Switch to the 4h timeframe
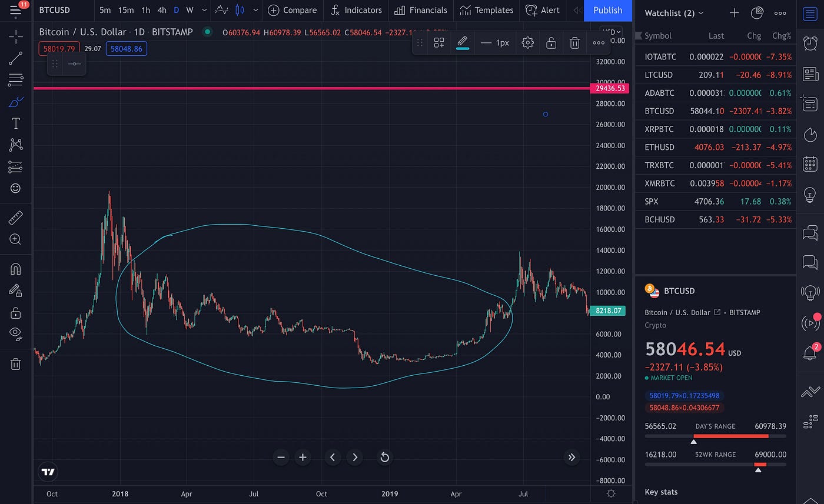 point(162,10)
